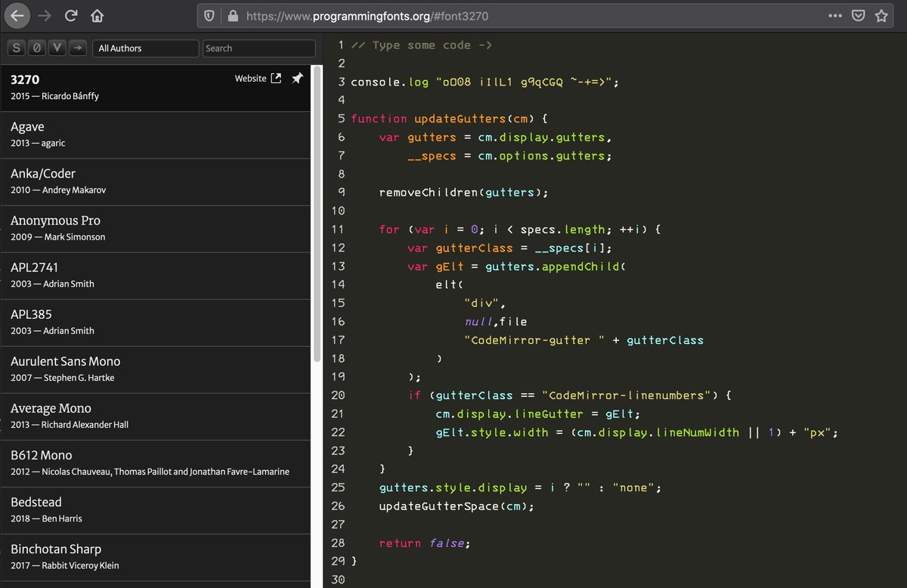The width and height of the screenshot is (907, 588).
Task: Select the Aurulent Sans Mono font
Action: click(156, 369)
